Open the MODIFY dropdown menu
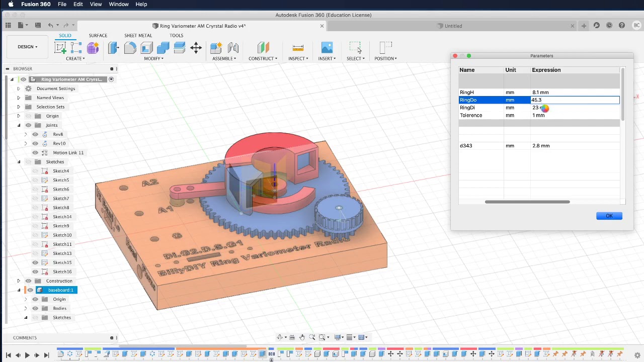 153,58
